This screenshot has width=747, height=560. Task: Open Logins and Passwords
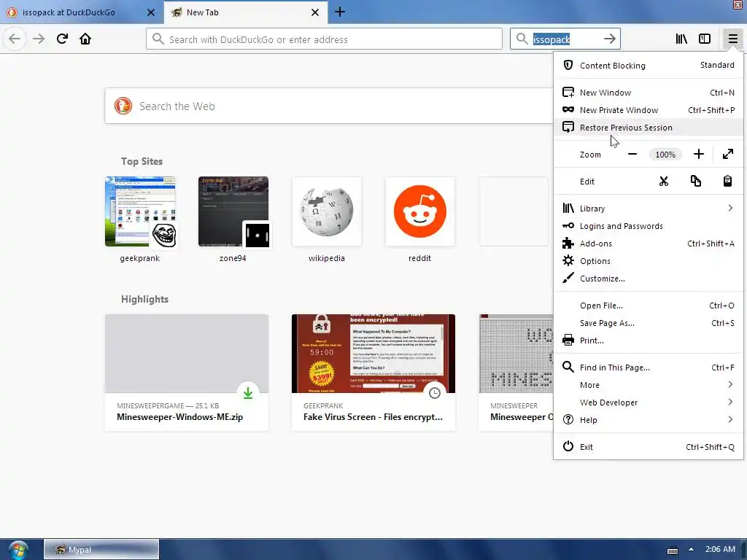[648, 226]
